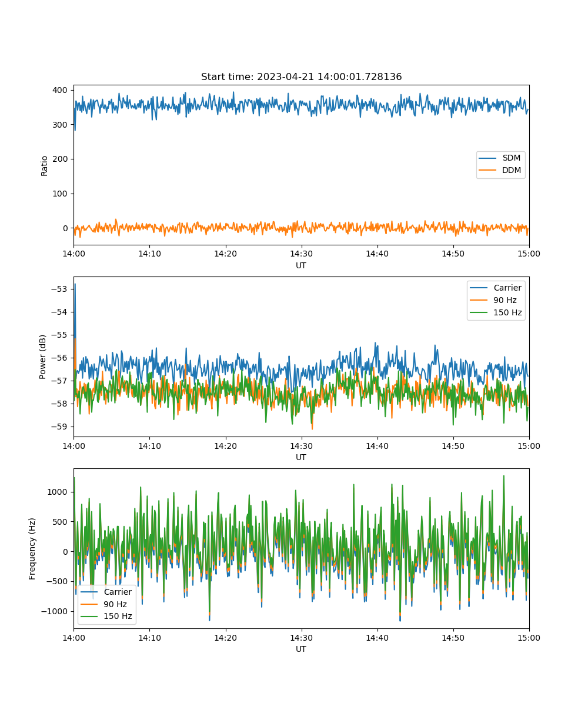Click the 14:00 tick under the frequency plot
Viewport: 588px width, 706px height.
pyautogui.click(x=73, y=637)
